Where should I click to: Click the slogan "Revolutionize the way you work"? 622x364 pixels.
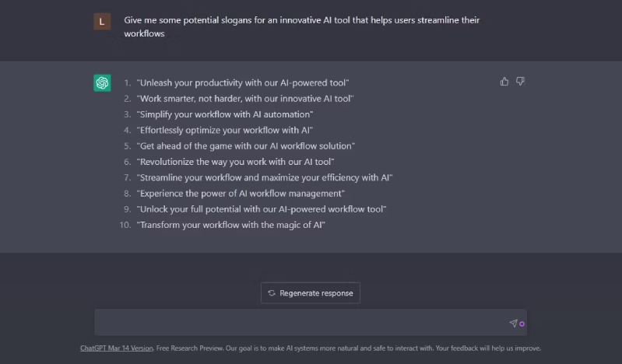coord(235,162)
